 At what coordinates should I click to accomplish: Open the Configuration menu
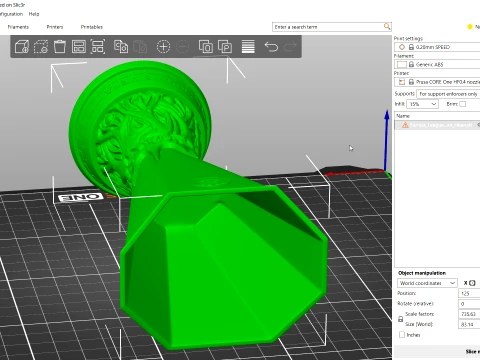pos(11,14)
